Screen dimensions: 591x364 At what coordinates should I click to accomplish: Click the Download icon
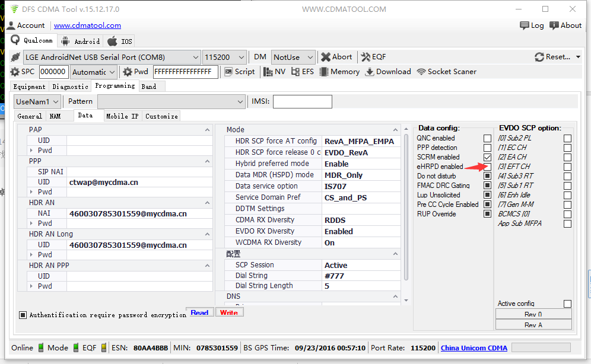(370, 72)
